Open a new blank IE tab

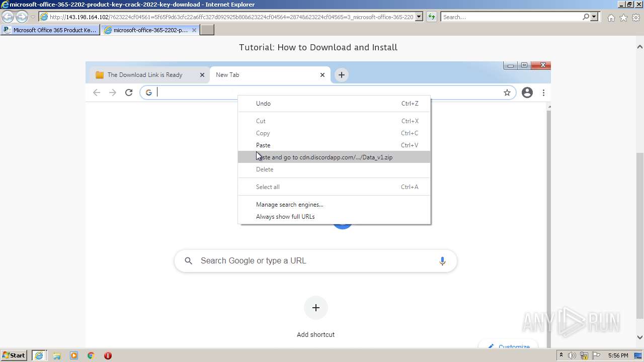point(207,30)
